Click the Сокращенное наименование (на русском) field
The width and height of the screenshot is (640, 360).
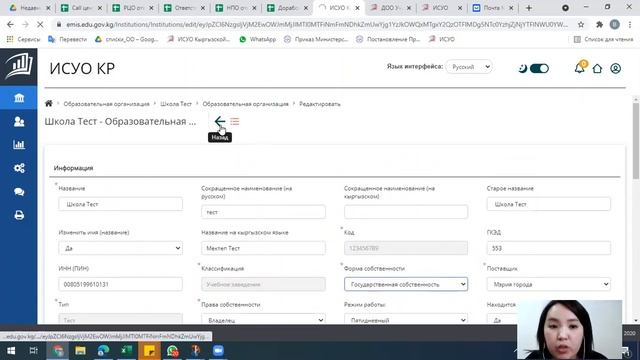point(263,212)
